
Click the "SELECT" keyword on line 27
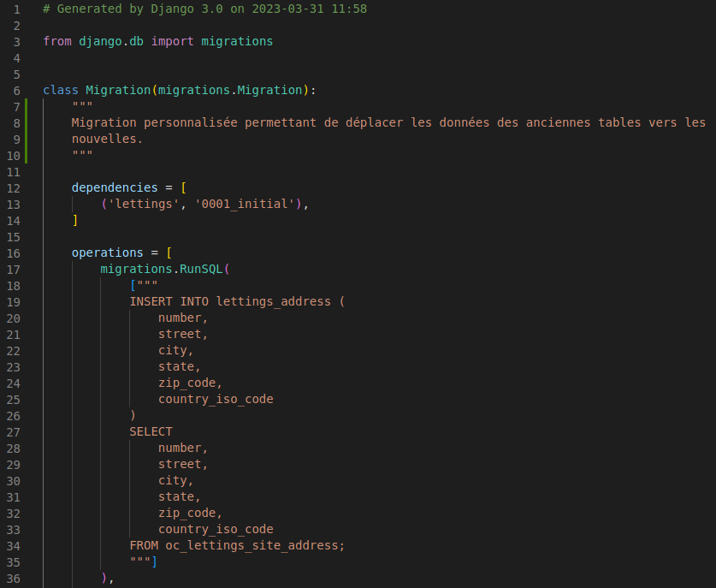(151, 431)
